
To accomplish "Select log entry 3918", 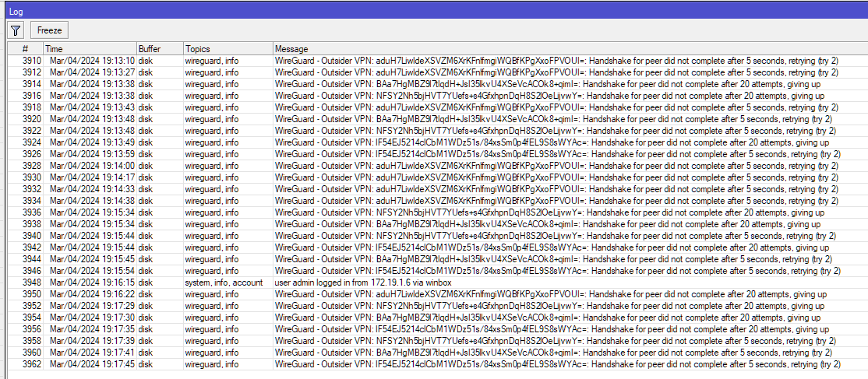I will point(437,107).
